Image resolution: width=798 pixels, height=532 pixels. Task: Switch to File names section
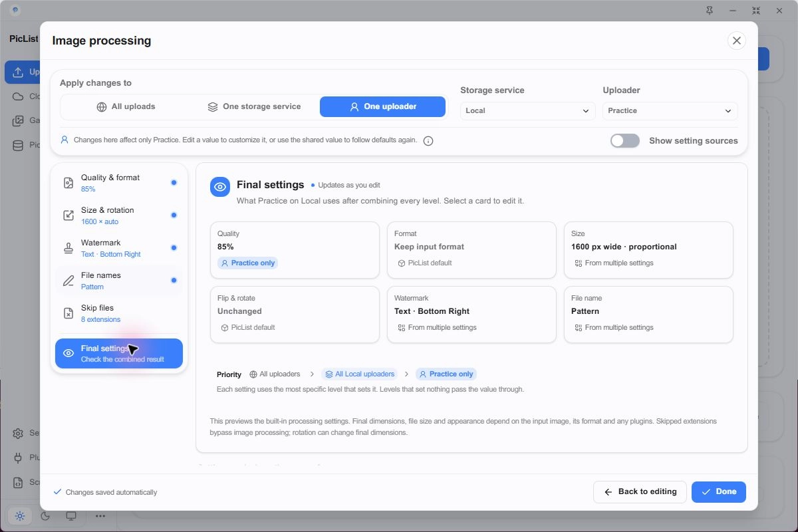pos(119,281)
